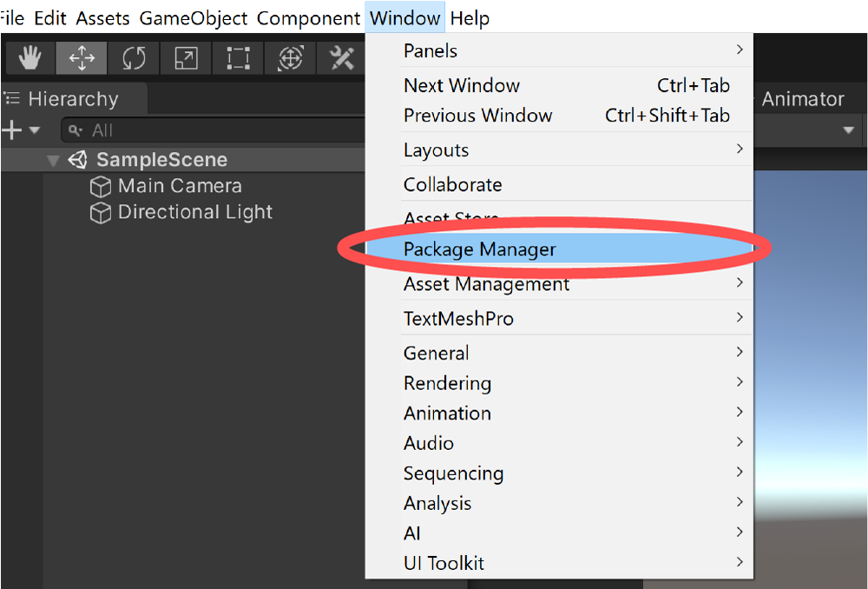This screenshot has height=589, width=868.
Task: Switch to the Animator tab
Action: pyautogui.click(x=802, y=99)
